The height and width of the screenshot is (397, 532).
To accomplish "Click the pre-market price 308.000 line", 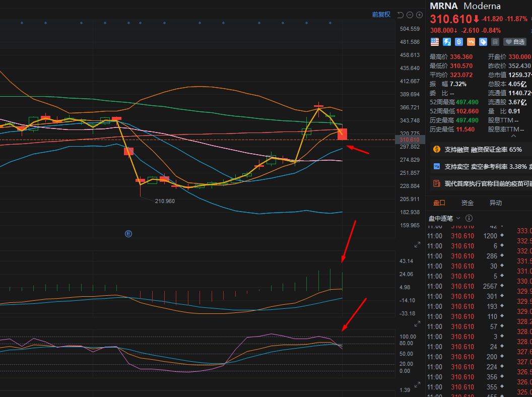I will [x=465, y=31].
